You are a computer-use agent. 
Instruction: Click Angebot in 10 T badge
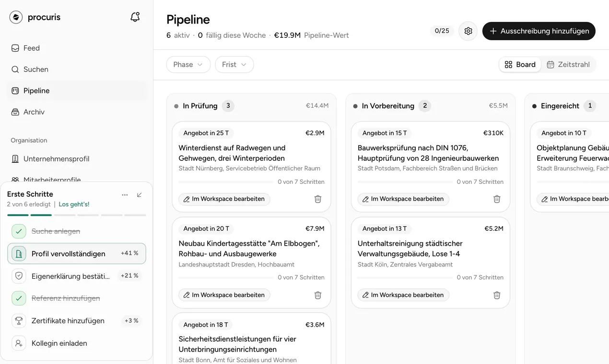(564, 133)
